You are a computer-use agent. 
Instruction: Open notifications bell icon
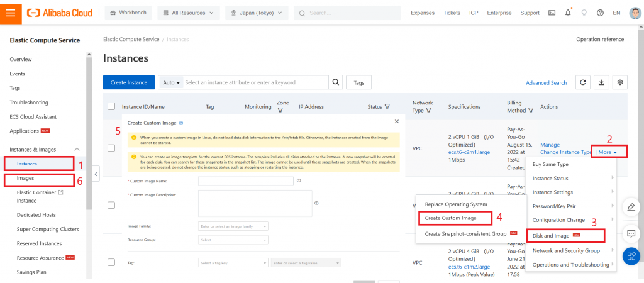(568, 13)
